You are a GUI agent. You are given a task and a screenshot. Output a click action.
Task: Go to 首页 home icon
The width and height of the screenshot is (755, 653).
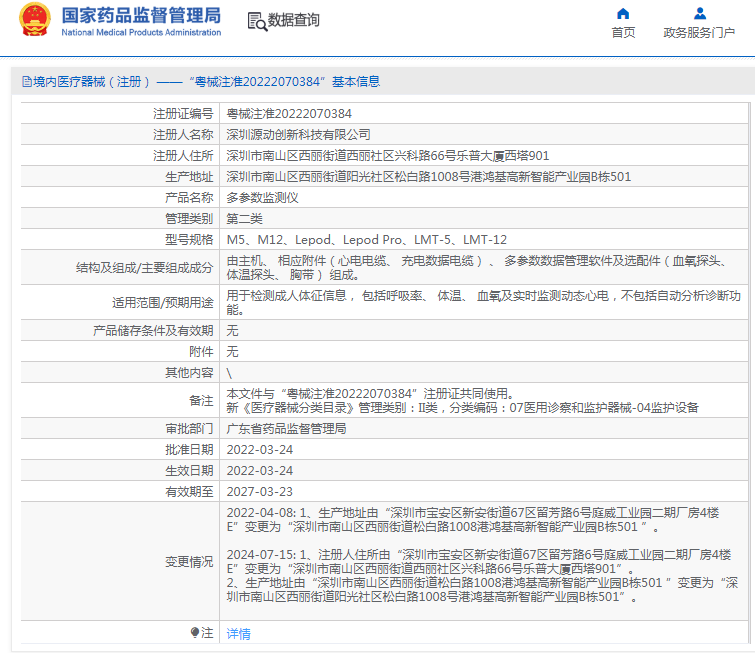[x=623, y=13]
